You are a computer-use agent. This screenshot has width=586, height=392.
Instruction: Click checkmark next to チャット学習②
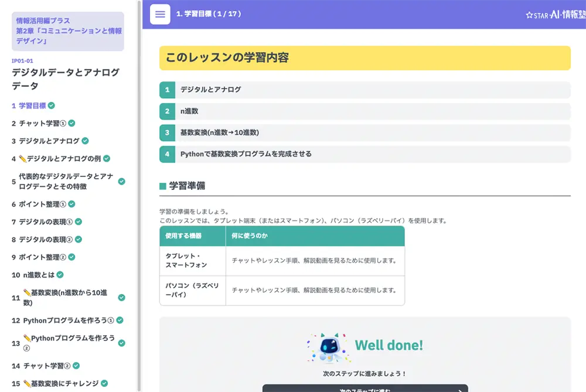(76, 366)
